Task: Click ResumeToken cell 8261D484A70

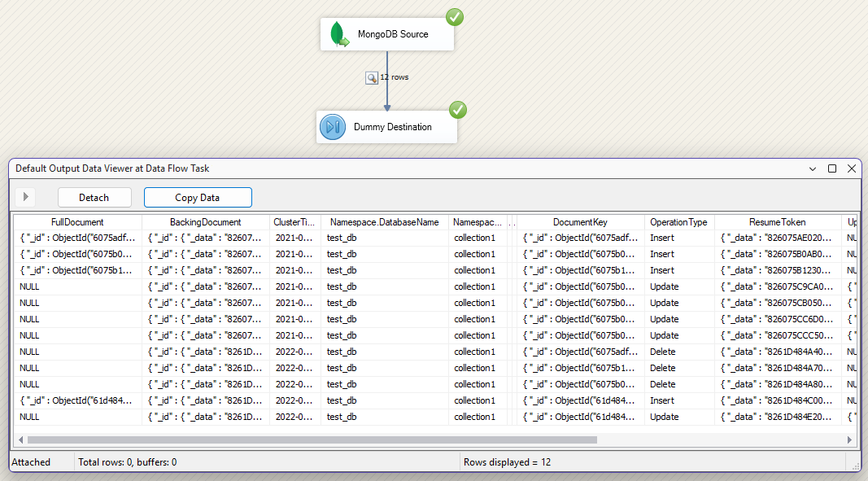Action: pyautogui.click(x=777, y=368)
